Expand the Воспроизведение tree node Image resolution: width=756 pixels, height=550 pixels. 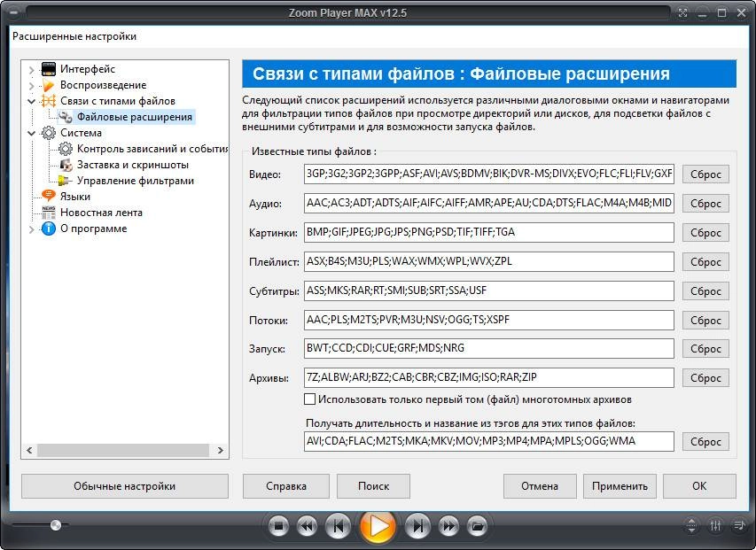[31, 86]
